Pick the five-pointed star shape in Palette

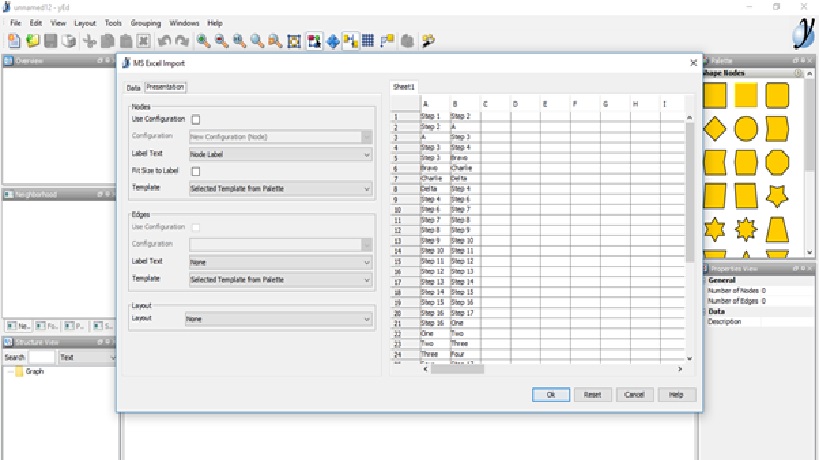click(777, 196)
